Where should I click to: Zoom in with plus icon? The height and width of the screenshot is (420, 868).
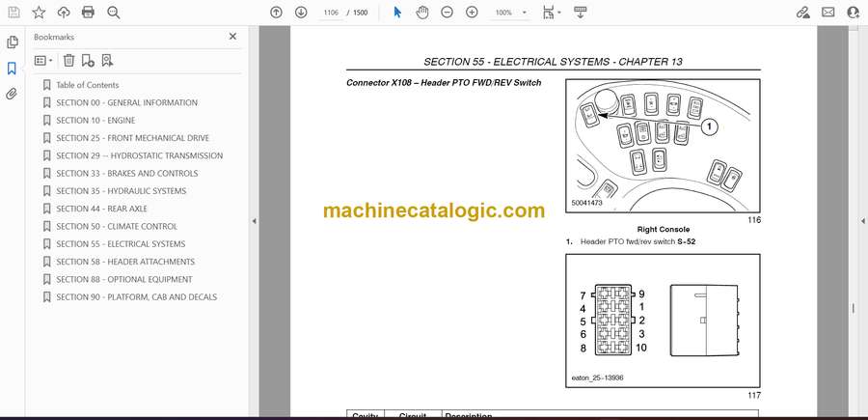click(472, 13)
